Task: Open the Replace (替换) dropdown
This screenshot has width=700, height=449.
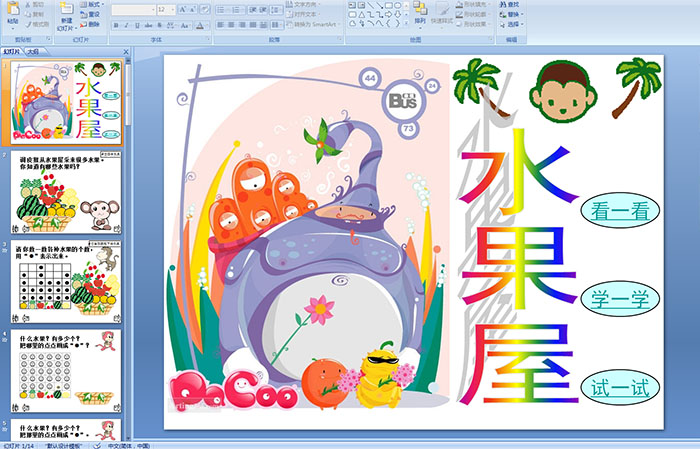Action: pos(512,14)
